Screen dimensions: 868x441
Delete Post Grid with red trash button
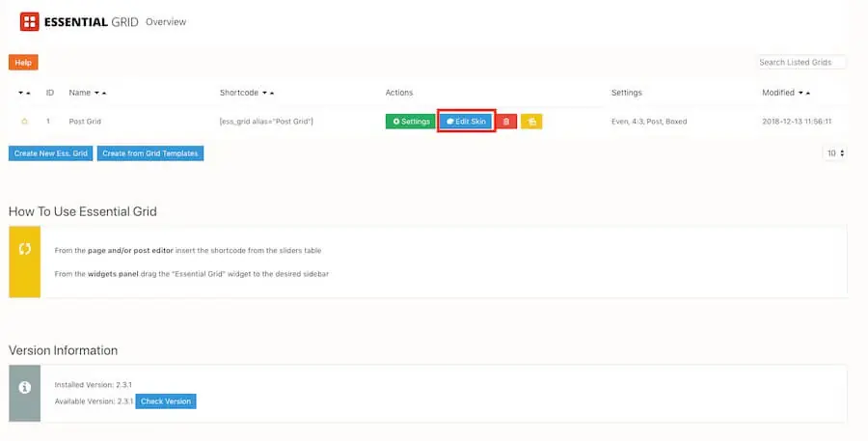[506, 122]
